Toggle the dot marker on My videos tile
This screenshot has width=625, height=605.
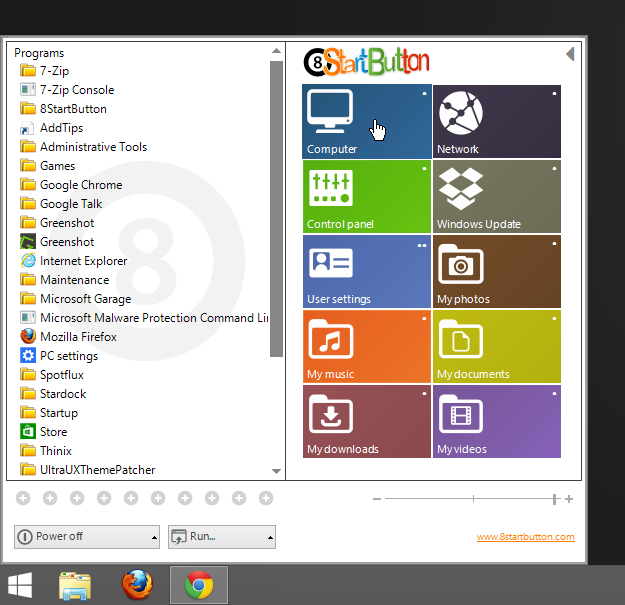click(554, 393)
